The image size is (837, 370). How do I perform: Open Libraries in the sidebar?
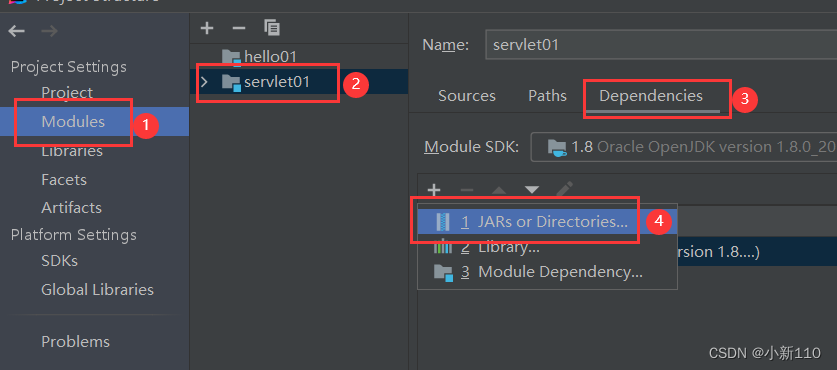point(72,151)
